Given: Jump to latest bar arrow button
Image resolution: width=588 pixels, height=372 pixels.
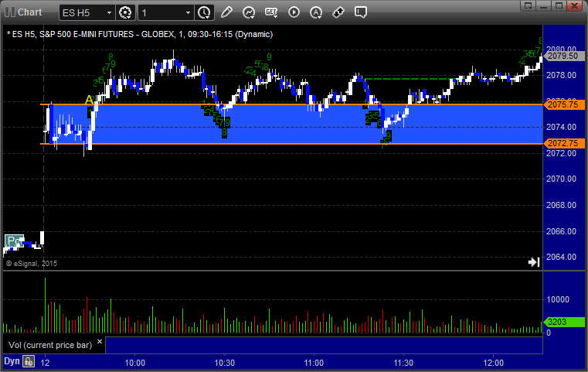Looking at the screenshot, I should [534, 262].
